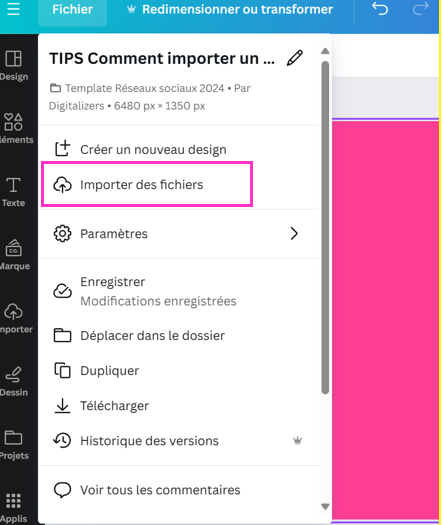Click the menu scrollbar down arrow
Image resolution: width=444 pixels, height=525 pixels.
point(325,506)
